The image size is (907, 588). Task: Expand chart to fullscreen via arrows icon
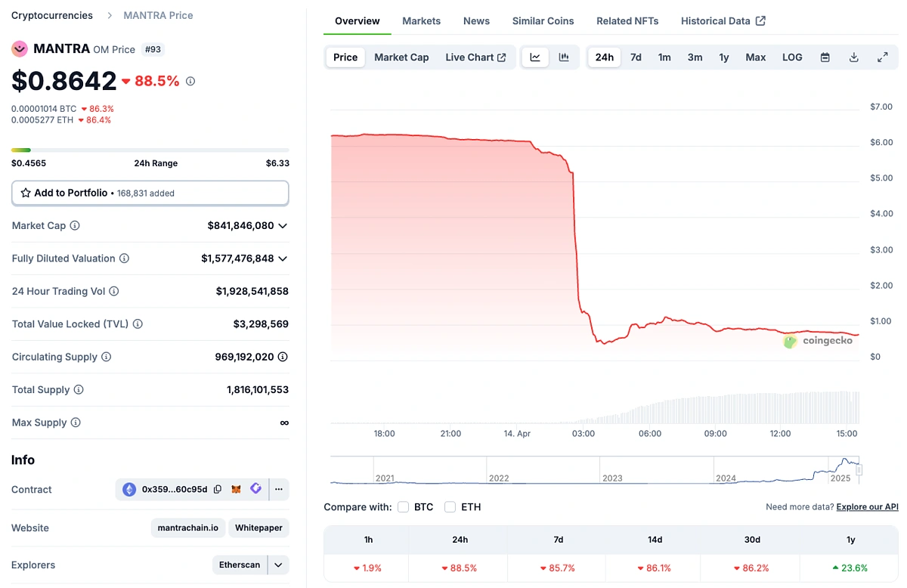[x=882, y=57]
